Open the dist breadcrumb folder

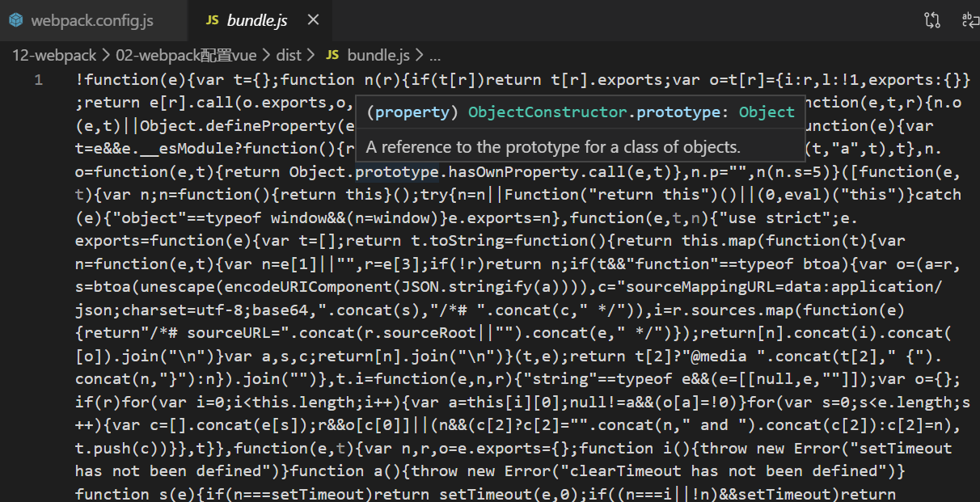coord(288,56)
